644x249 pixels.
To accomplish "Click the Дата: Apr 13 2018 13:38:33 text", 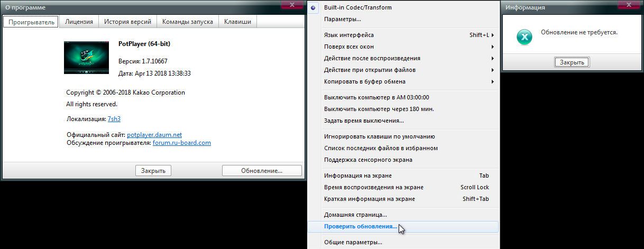I will 154,73.
